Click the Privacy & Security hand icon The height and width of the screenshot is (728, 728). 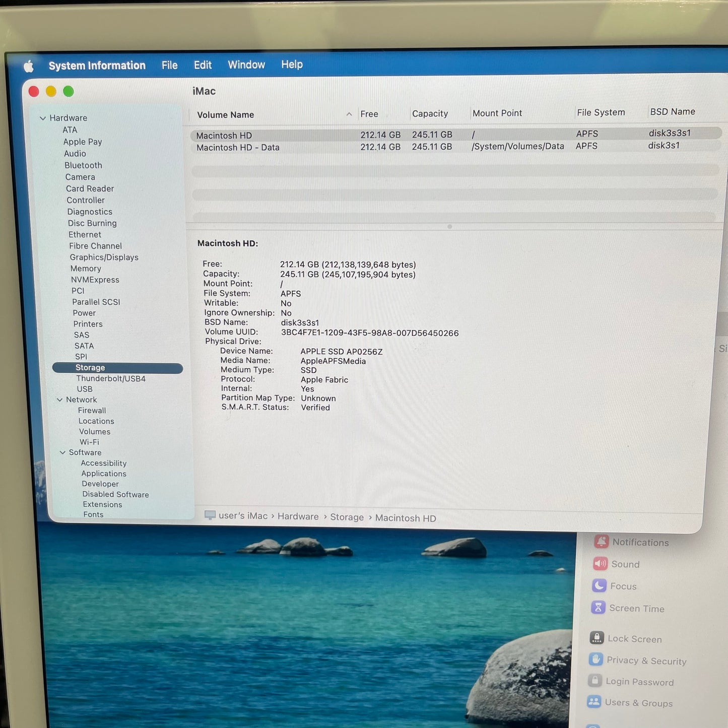pos(596,659)
